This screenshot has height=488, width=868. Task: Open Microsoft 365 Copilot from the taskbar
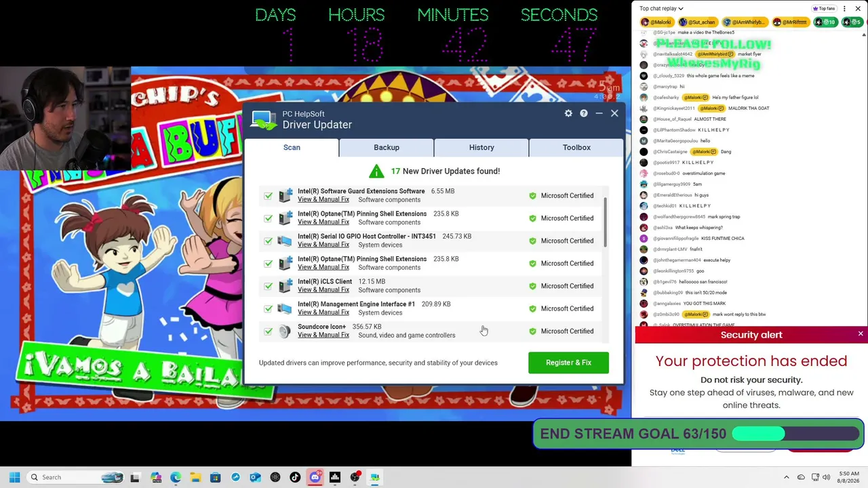(156, 477)
